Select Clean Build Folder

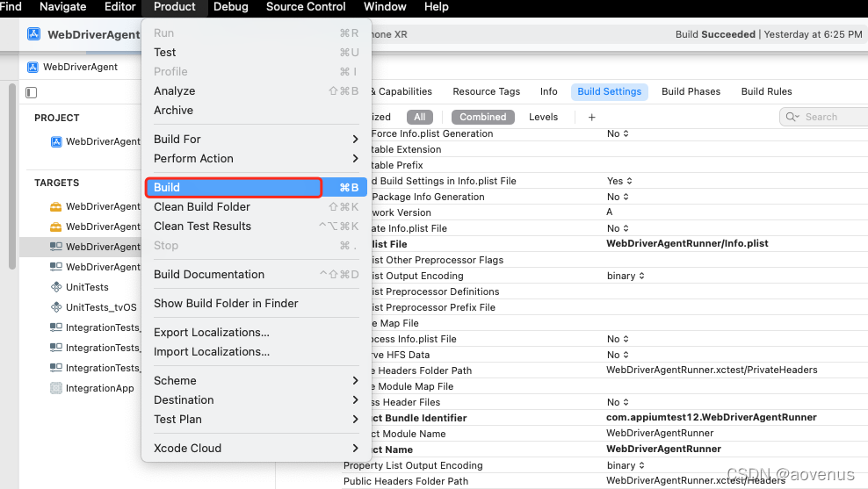point(255,207)
